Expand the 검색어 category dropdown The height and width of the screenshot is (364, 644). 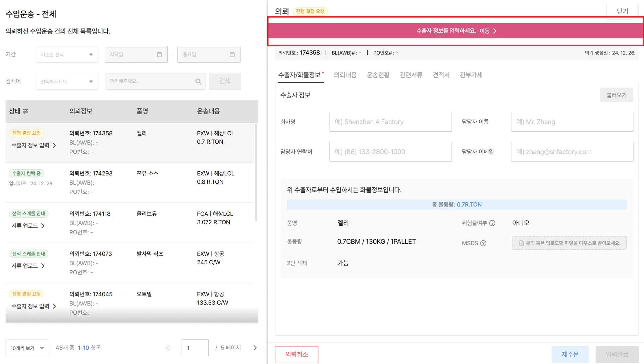67,81
